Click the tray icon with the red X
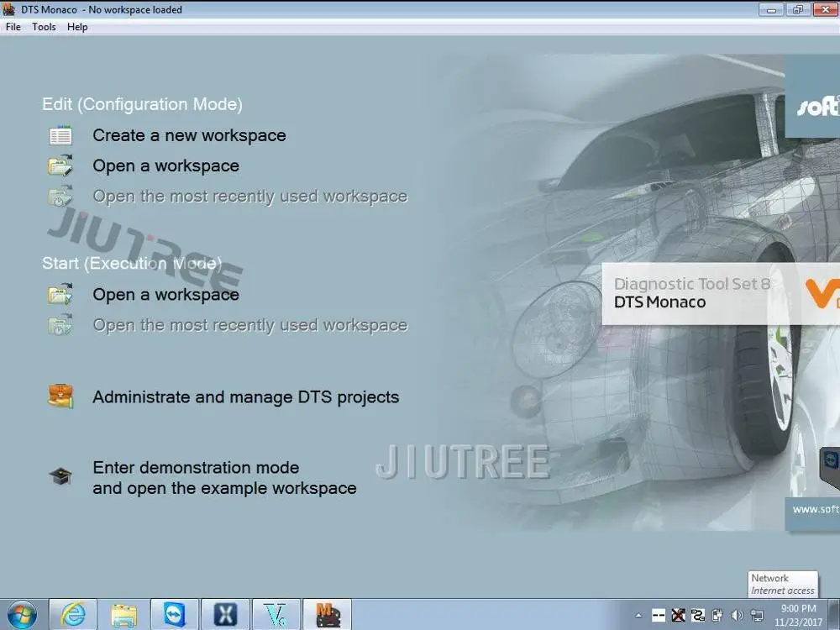The height and width of the screenshot is (630, 840). pyautogui.click(x=678, y=616)
